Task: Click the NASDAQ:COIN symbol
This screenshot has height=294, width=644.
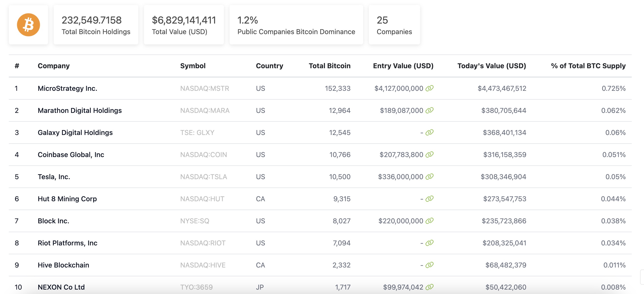Action: tap(204, 155)
